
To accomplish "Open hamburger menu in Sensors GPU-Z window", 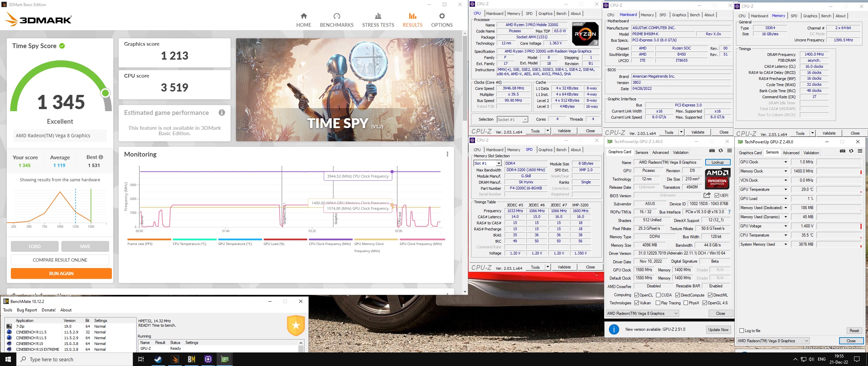I will (860, 151).
